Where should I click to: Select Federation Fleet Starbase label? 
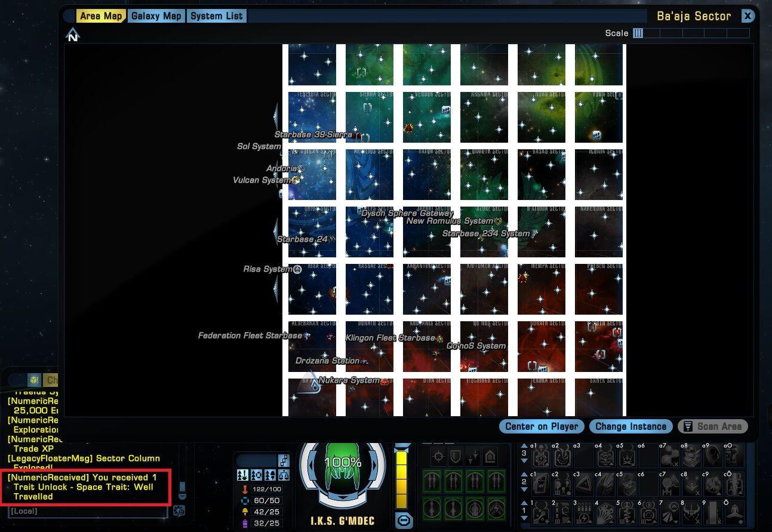[x=250, y=336]
